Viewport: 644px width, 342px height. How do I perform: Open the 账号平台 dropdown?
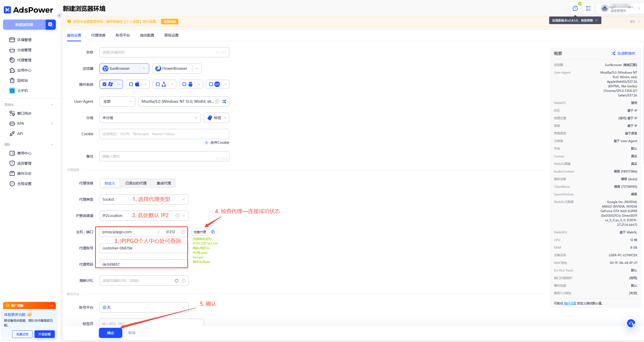144,307
